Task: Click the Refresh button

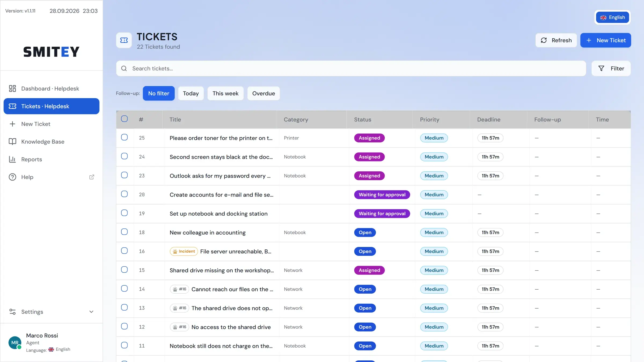Action: click(x=556, y=40)
